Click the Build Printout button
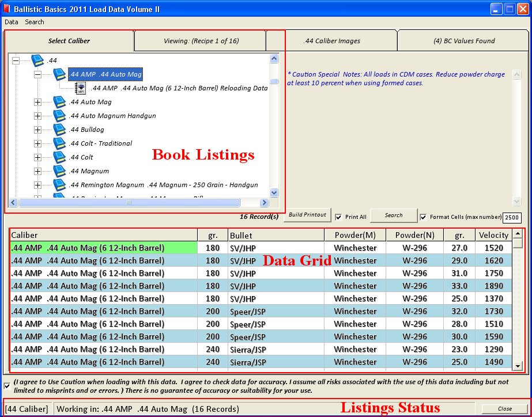This screenshot has height=417, width=532. [307, 215]
